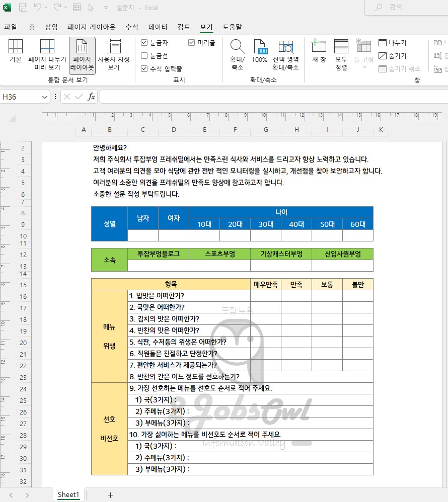Open the customize quick access toolbar dropdown
Viewport: 448px width, 502px height.
[106, 8]
